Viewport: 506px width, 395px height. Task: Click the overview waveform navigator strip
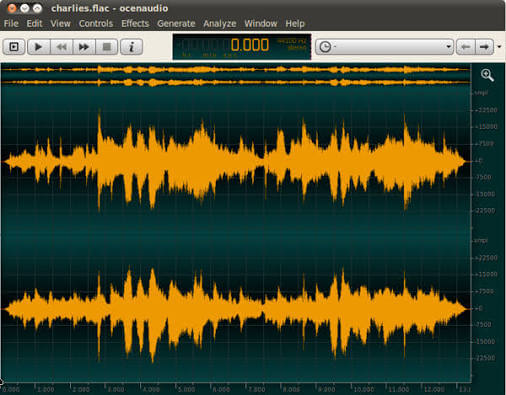236,76
